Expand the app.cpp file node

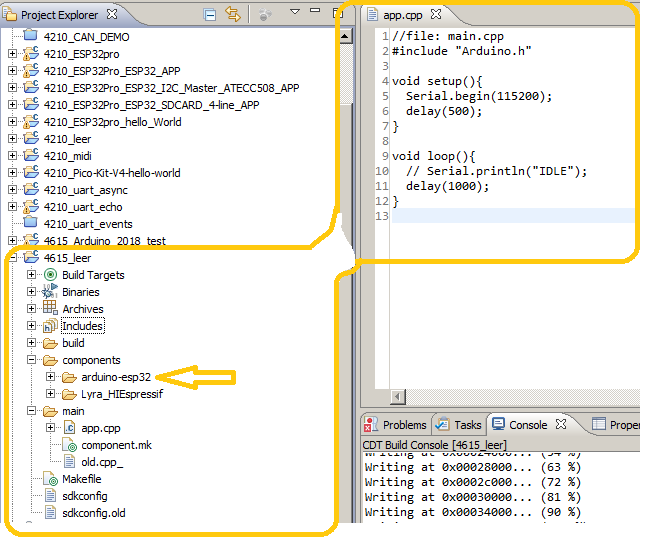(x=51, y=427)
